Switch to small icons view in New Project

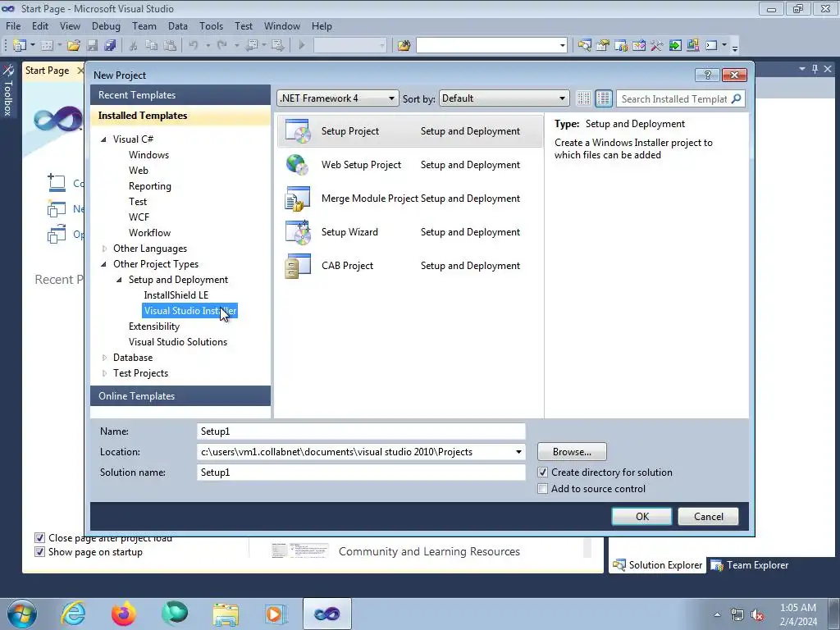coord(583,98)
